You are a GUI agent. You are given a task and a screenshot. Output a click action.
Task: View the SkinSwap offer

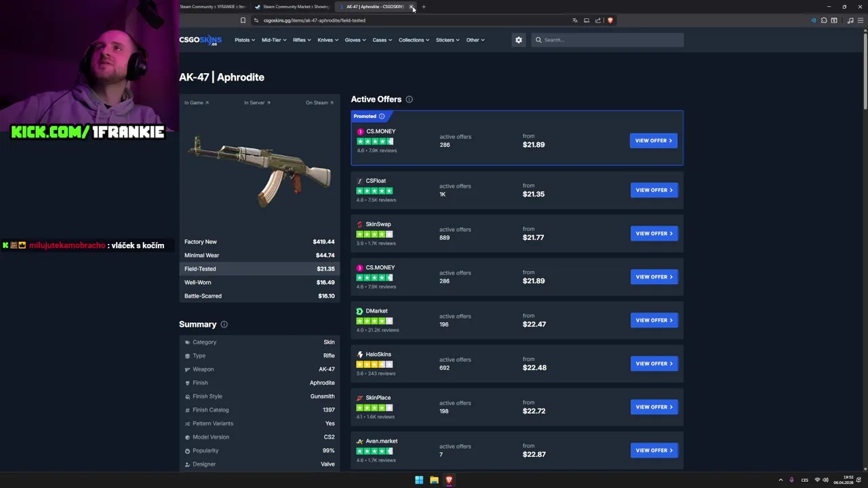click(x=654, y=234)
